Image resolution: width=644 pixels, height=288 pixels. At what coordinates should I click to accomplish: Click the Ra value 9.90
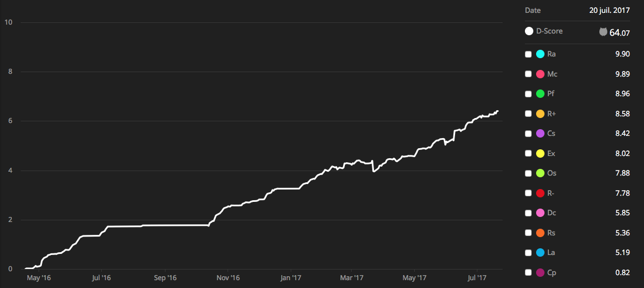coord(623,54)
